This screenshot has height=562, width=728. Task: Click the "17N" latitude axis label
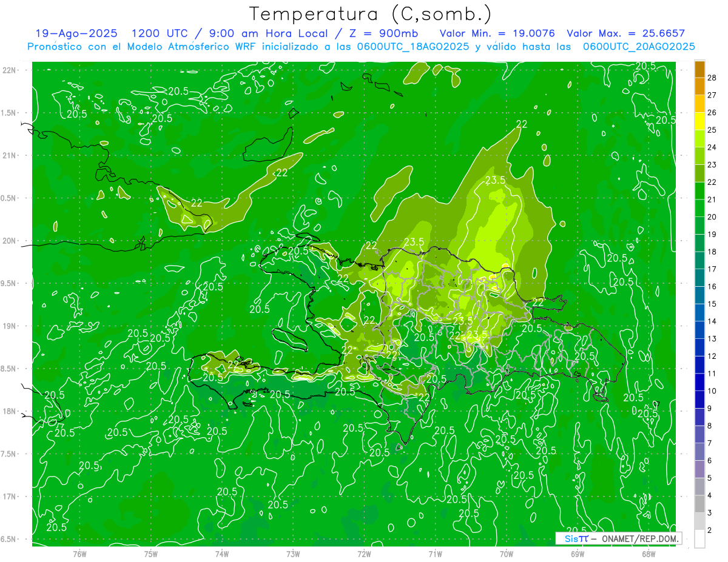(x=9, y=497)
